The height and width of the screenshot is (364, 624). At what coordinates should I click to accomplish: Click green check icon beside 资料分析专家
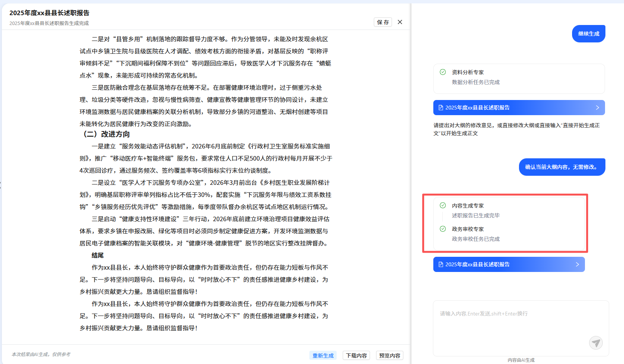pyautogui.click(x=442, y=72)
